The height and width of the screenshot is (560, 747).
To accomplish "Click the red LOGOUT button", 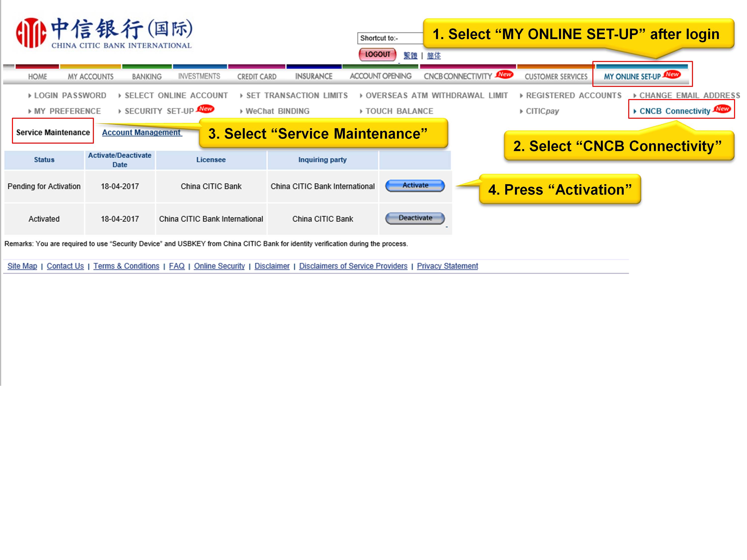I will pyautogui.click(x=377, y=54).
